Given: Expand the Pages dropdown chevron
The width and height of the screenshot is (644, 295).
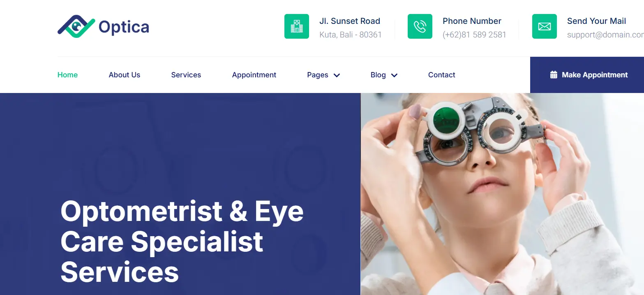Looking at the screenshot, I should click(337, 75).
